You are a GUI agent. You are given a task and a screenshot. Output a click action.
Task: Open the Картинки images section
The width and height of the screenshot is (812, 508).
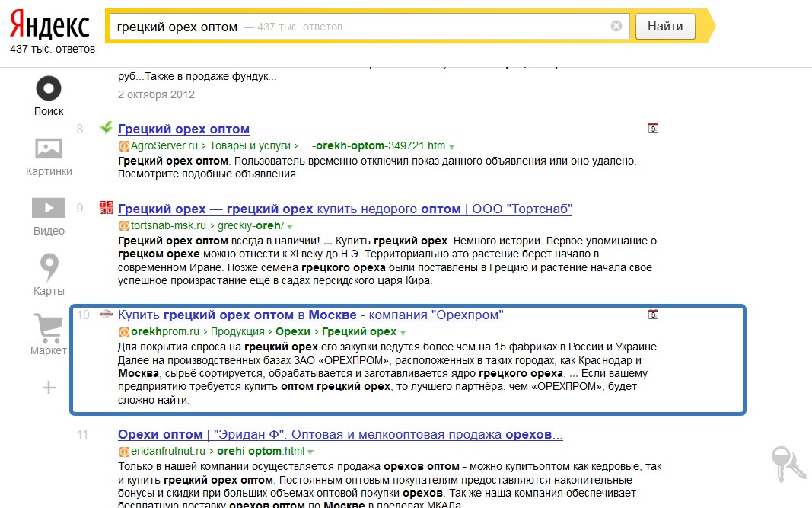point(49,149)
